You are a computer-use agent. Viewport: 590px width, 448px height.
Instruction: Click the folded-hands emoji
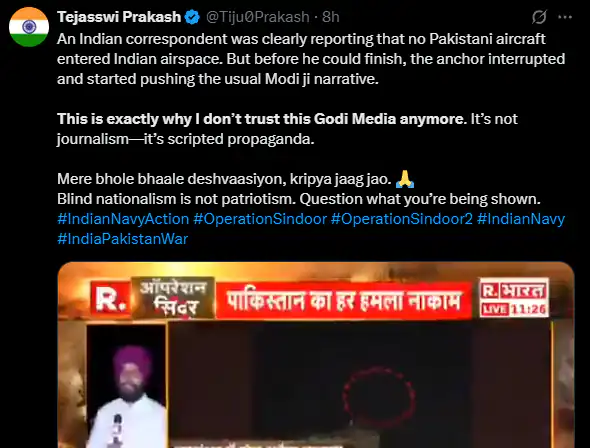[x=405, y=179]
